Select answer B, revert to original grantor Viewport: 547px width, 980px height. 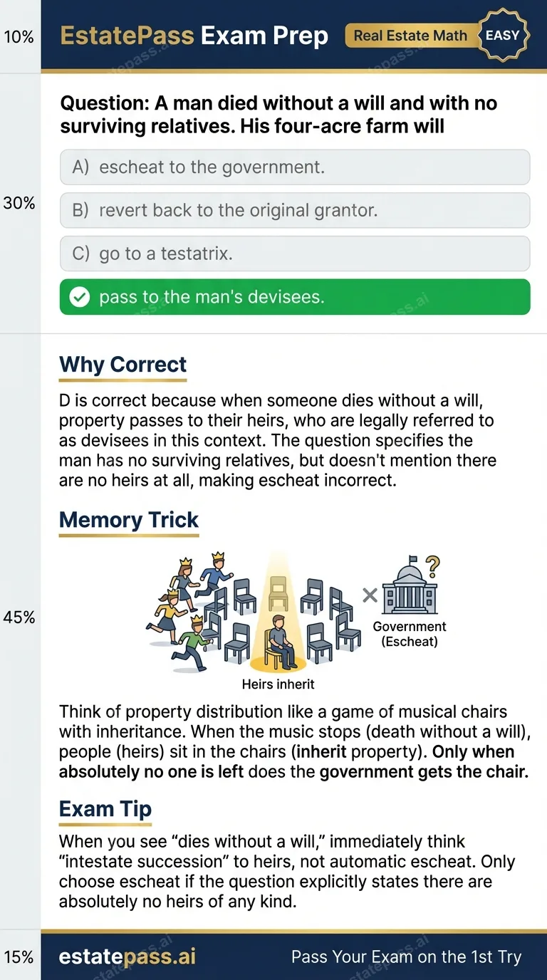click(295, 210)
